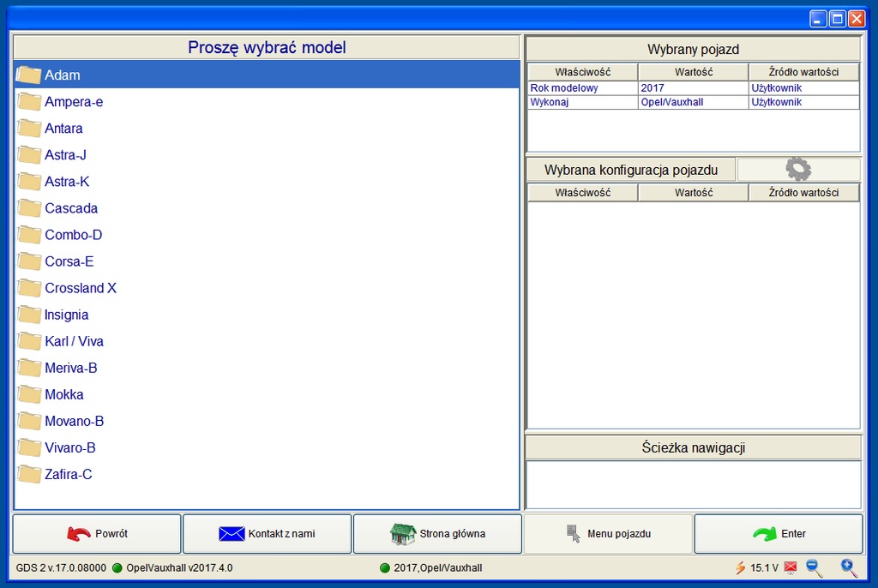Click Wartość header in configuration table
The image size is (878, 588).
point(693,192)
